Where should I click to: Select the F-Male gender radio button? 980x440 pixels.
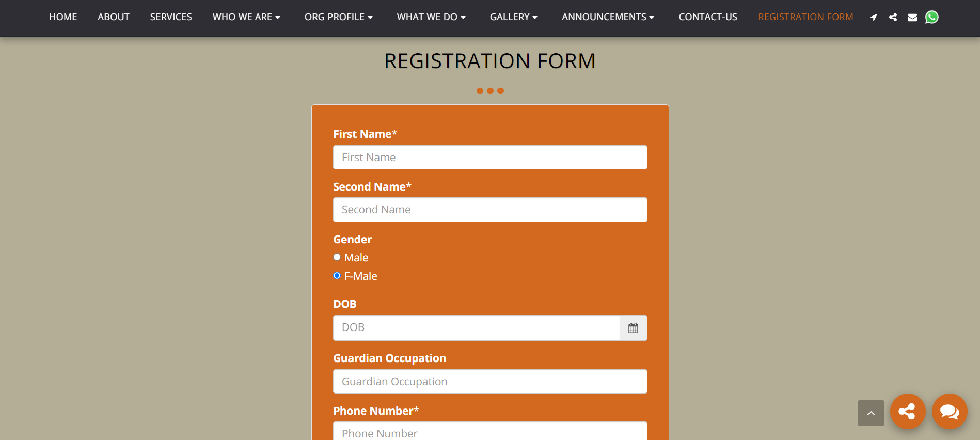[337, 276]
